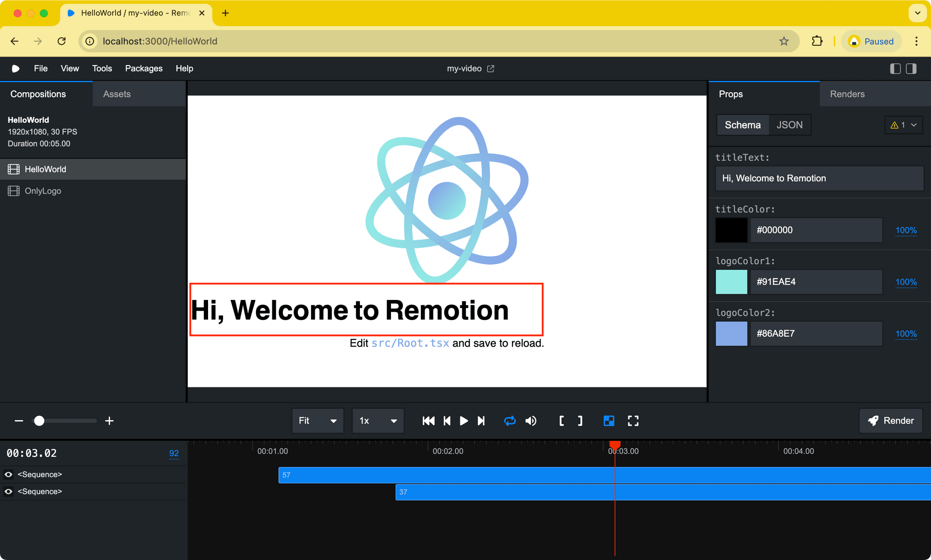Click the red timeline playhead marker
The height and width of the screenshot is (560, 931).
click(x=615, y=445)
